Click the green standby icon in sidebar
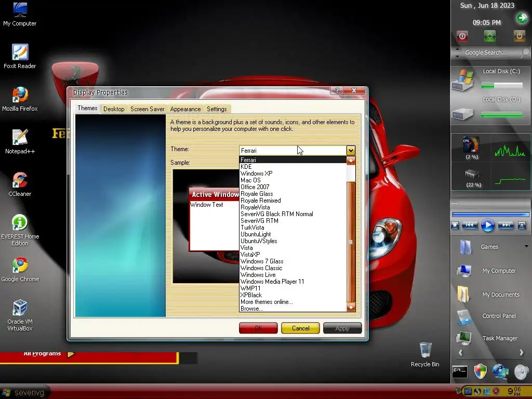 [x=489, y=36]
